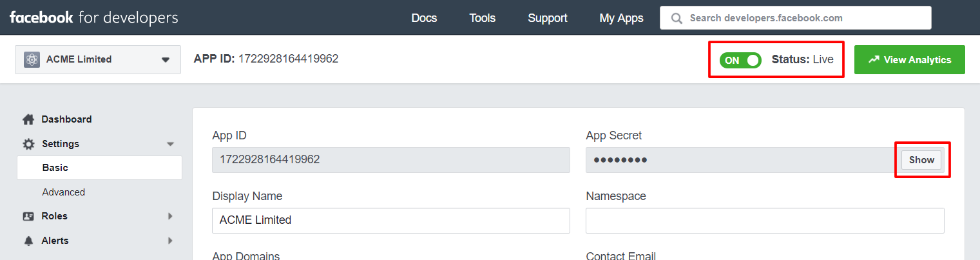Select Basic settings in sidebar
This screenshot has width=980, height=260.
tap(99, 168)
